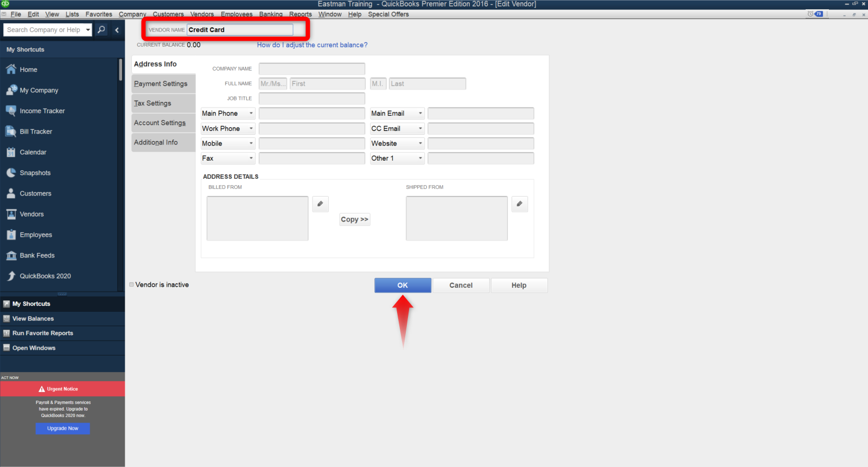Click the Last name field
This screenshot has height=467, width=868.
click(x=427, y=84)
